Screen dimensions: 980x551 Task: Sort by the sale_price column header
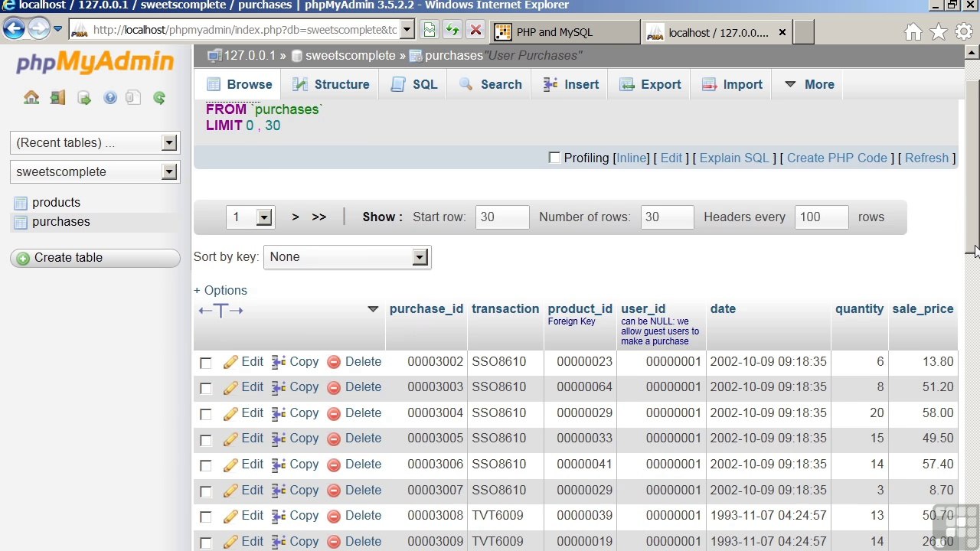[923, 308]
